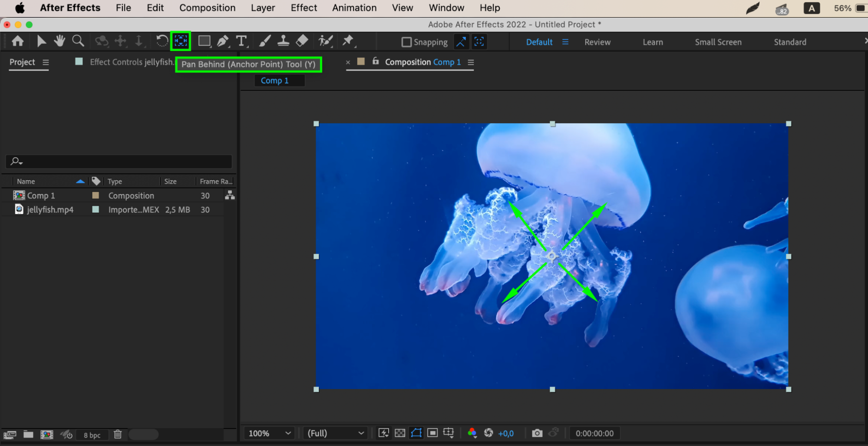Open the Project panel menu
The image size is (868, 446).
46,63
